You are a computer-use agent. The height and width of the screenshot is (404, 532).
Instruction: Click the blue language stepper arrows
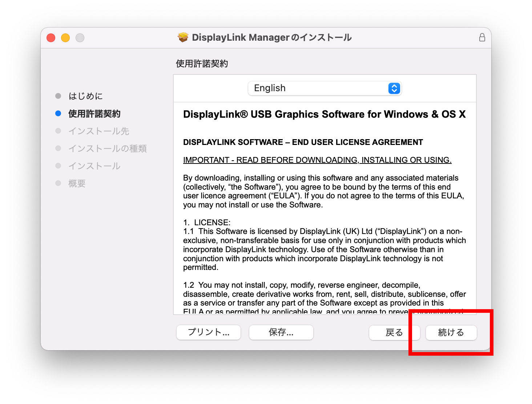pyautogui.click(x=394, y=88)
